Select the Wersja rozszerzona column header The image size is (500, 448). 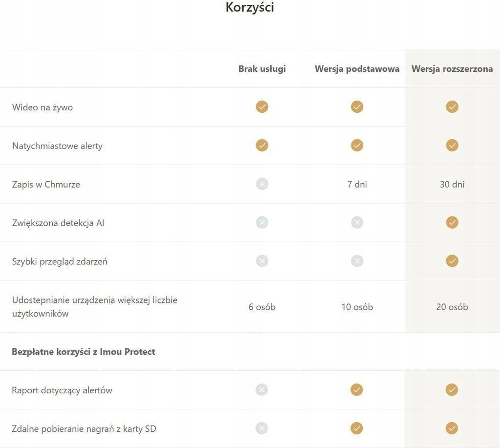(452, 69)
